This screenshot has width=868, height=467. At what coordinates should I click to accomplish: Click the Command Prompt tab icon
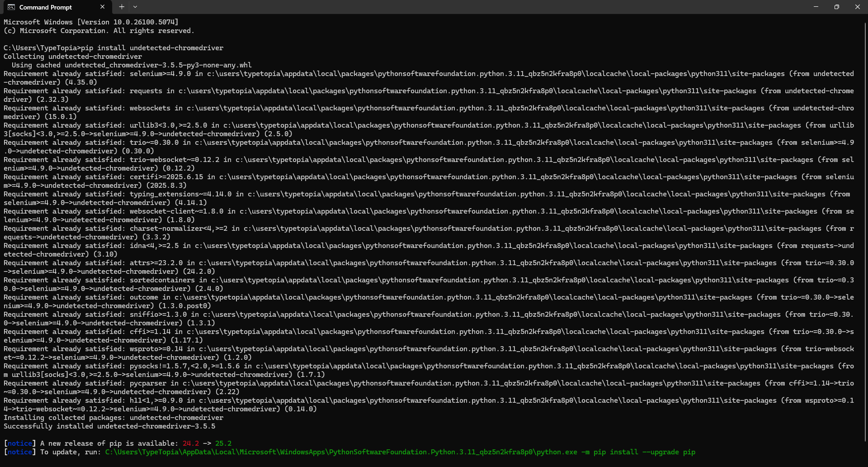[11, 7]
